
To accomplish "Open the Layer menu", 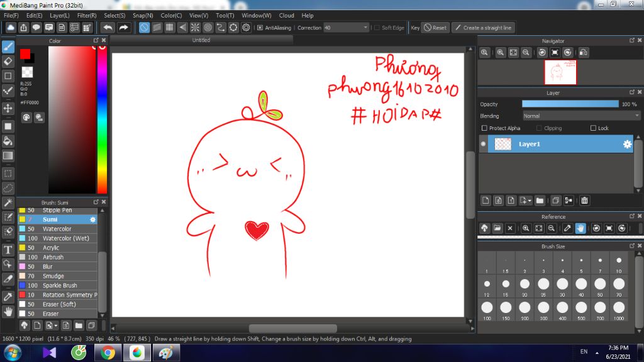I will click(x=60, y=16).
